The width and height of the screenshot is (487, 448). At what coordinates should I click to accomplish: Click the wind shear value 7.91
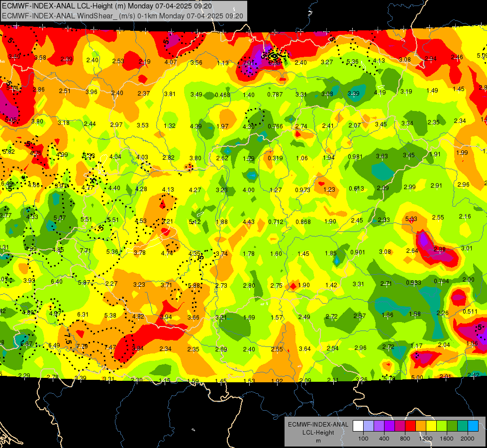248,63
